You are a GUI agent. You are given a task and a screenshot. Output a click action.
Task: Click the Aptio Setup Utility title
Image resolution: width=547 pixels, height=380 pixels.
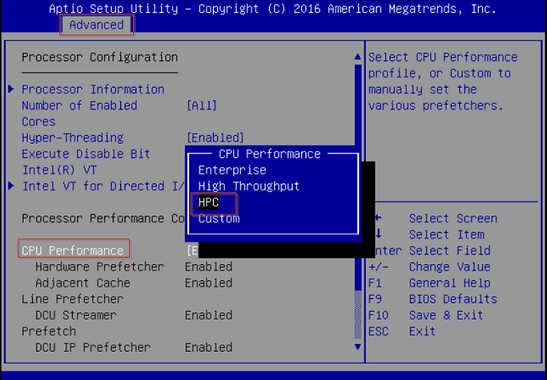click(x=272, y=9)
